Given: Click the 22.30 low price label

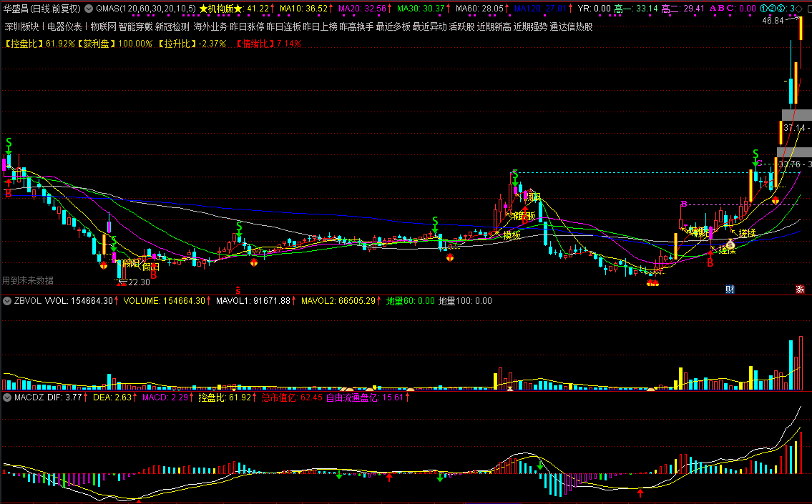Looking at the screenshot, I should (139, 282).
